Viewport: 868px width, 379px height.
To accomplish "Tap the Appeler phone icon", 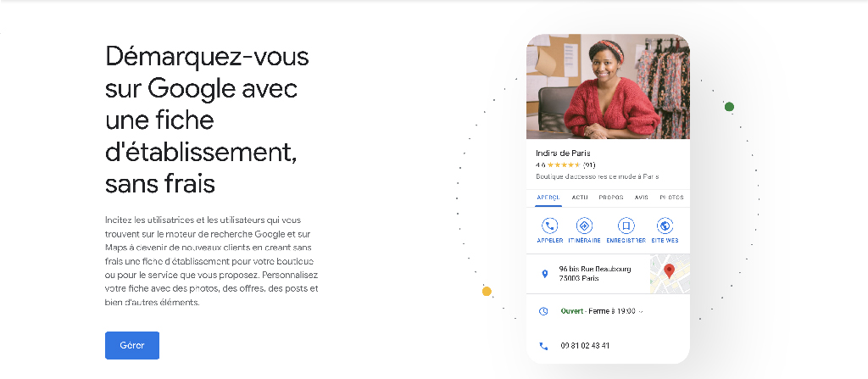I will 549,226.
